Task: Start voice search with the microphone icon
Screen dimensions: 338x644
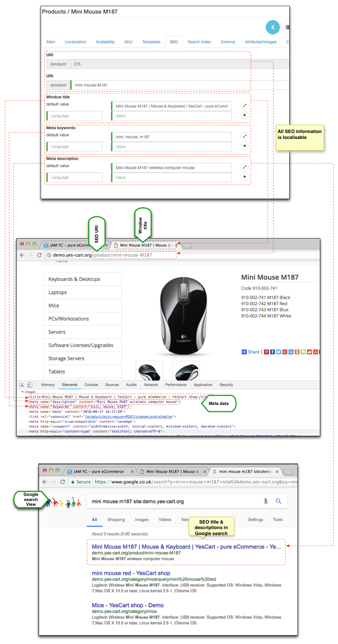Action: click(x=266, y=501)
